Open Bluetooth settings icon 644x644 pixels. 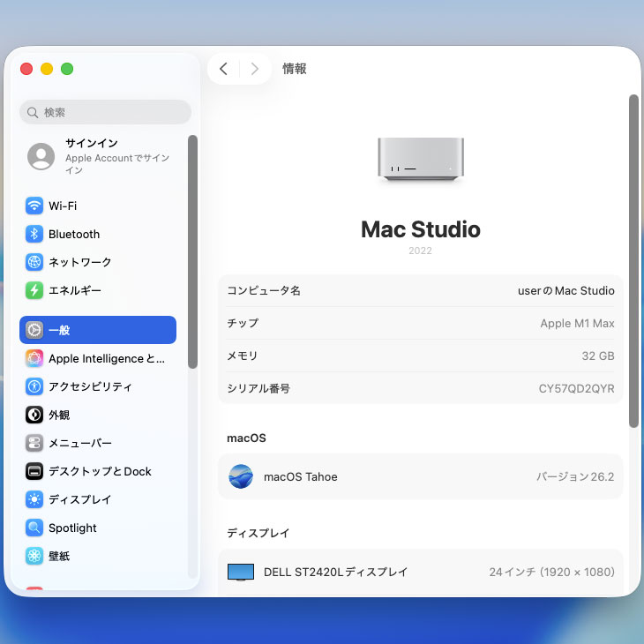tap(34, 234)
